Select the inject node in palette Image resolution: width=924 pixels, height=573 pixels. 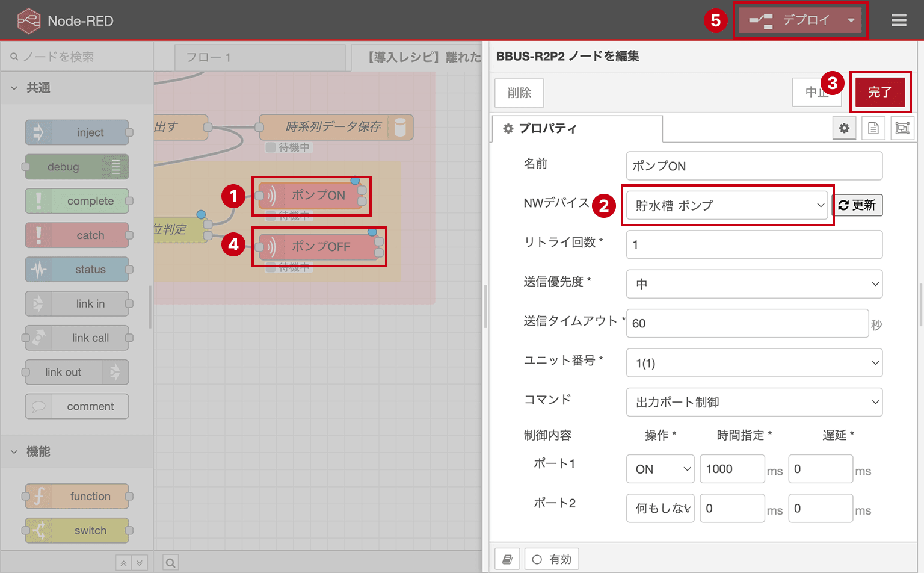pos(77,132)
